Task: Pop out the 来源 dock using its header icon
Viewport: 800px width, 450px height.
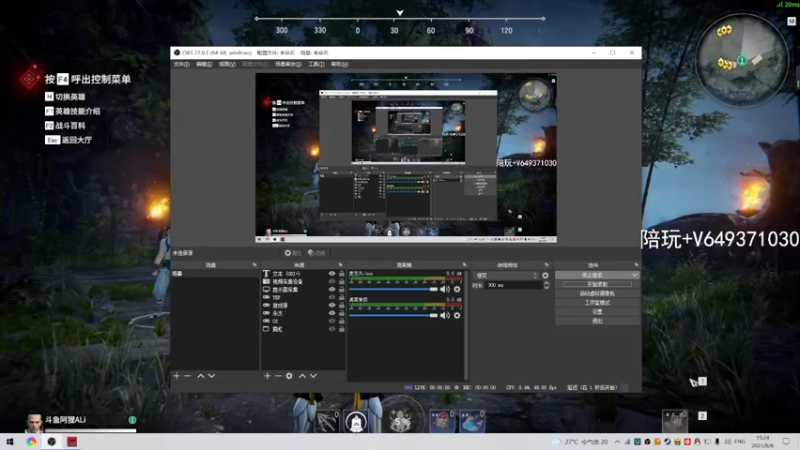Action: pos(340,265)
